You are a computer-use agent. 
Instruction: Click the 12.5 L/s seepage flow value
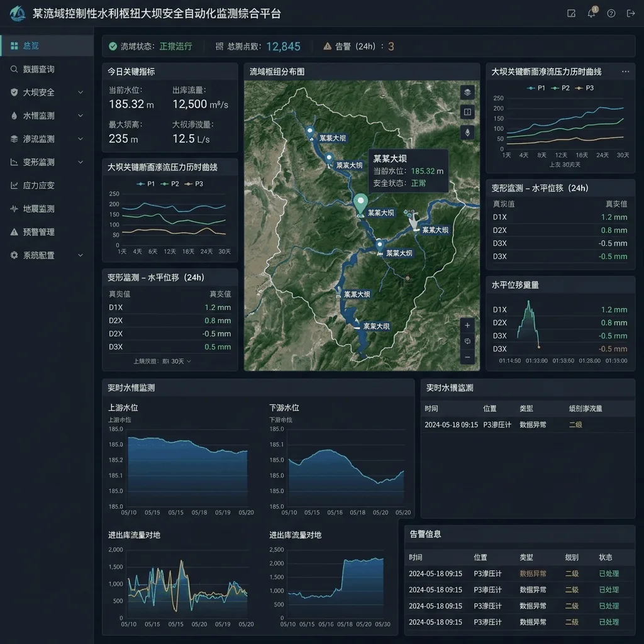(191, 139)
